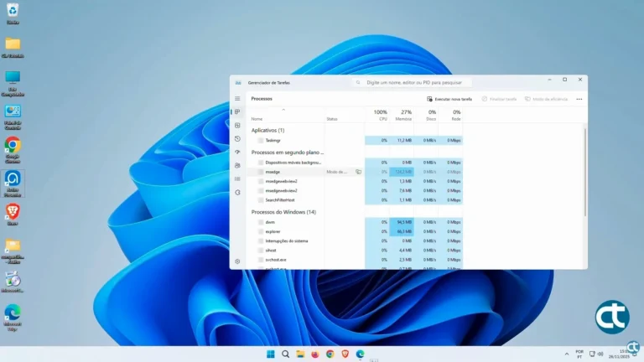Sort by the 27% Memória column header
The image size is (644, 362).
(x=402, y=116)
